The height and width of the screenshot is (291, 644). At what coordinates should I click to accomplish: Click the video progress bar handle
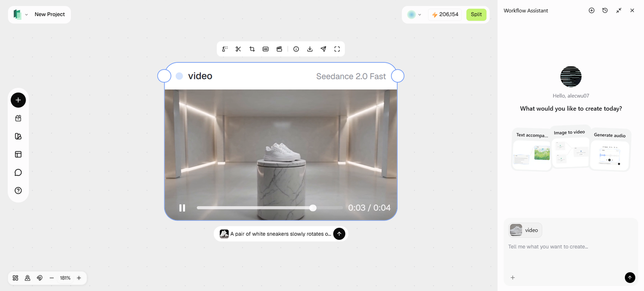[x=313, y=208]
